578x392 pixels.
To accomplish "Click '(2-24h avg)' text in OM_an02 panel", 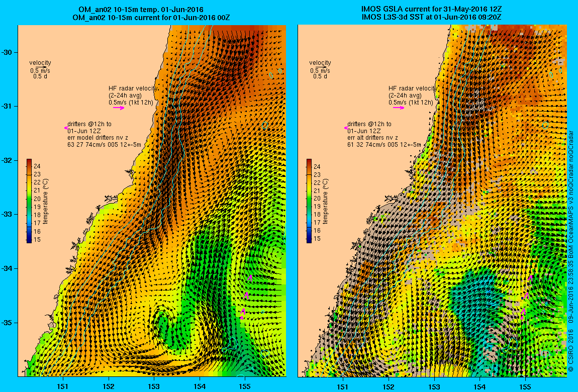I will (x=125, y=95).
